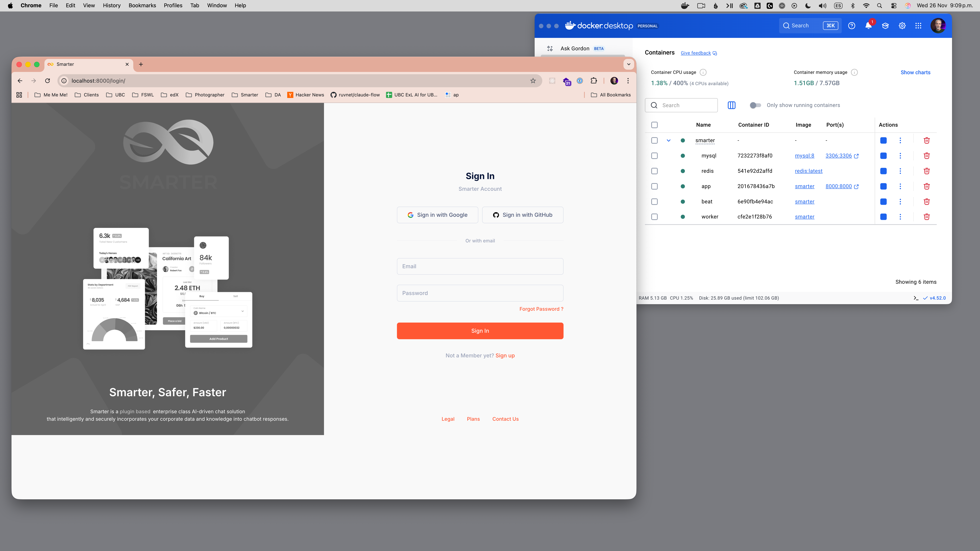Open column selector icon in Containers view
The height and width of the screenshot is (551, 980).
(731, 105)
